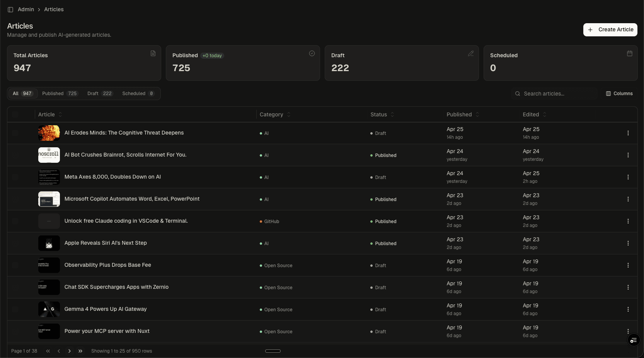
Task: Select the AI Erodes Minds row checkbox
Action: (x=15, y=133)
